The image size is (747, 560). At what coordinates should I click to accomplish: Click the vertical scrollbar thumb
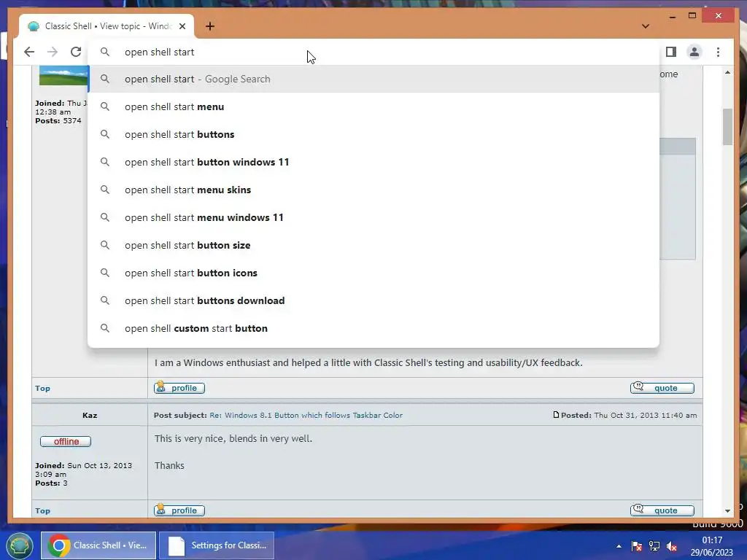(x=727, y=127)
